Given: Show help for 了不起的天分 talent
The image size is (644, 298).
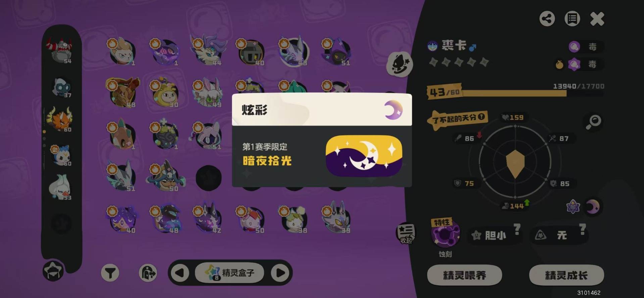Looking at the screenshot, I should click(481, 117).
